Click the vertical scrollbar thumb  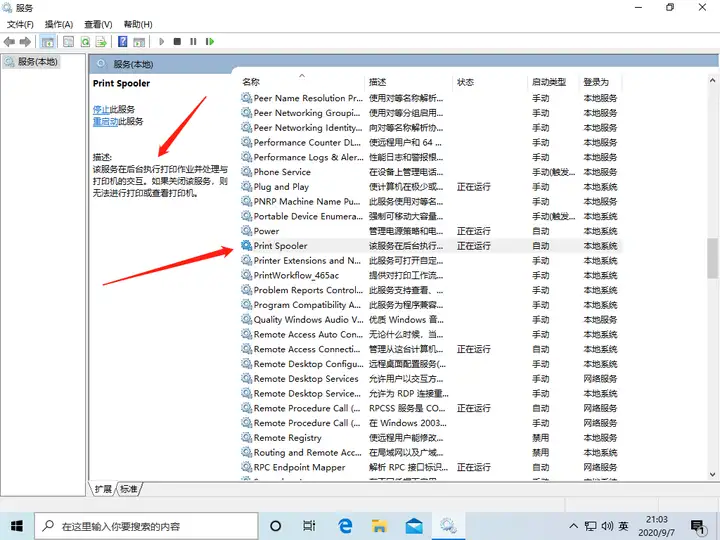pos(712,258)
